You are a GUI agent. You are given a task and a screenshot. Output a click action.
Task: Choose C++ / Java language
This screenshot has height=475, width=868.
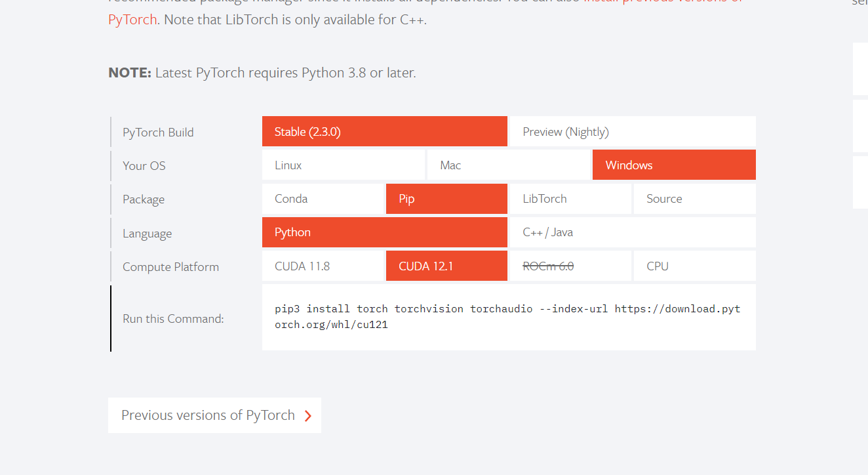[633, 232]
